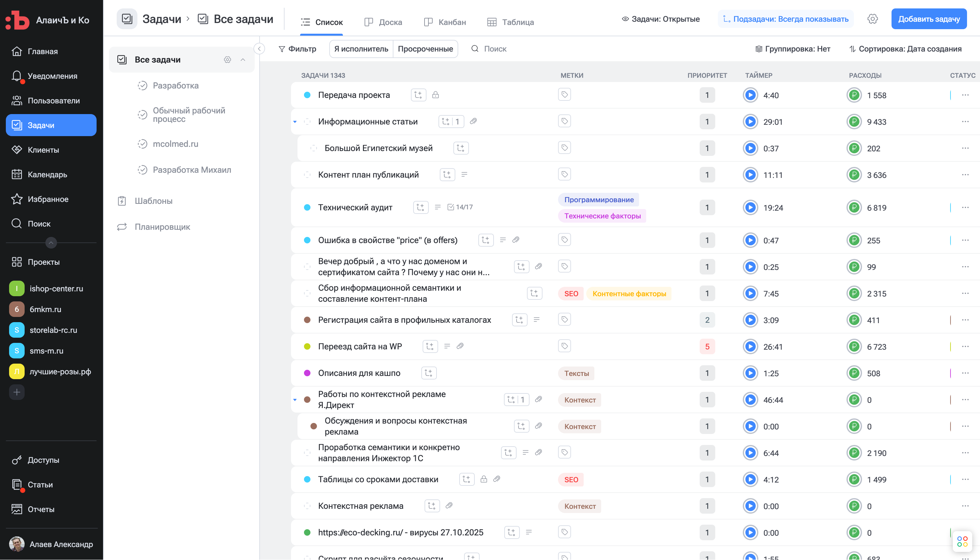Click the ruble expenses icon for Переезд сайта на WP
Screen dimensions: 980x560
(x=854, y=346)
